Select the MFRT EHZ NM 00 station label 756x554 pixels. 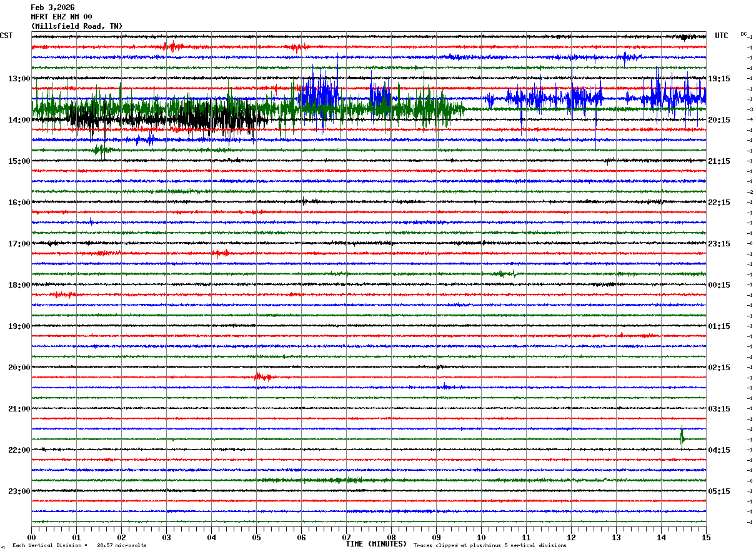tap(61, 17)
